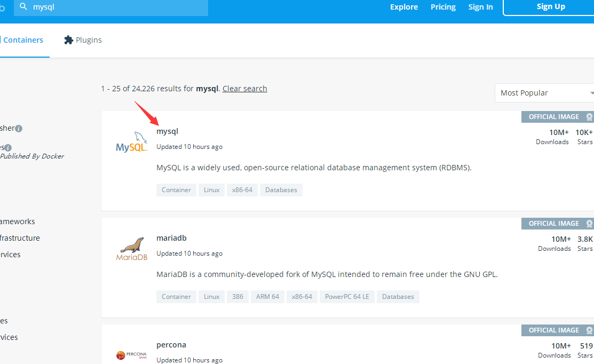The width and height of the screenshot is (594, 364).
Task: Click the MySQL RDBMS description text
Action: point(314,168)
